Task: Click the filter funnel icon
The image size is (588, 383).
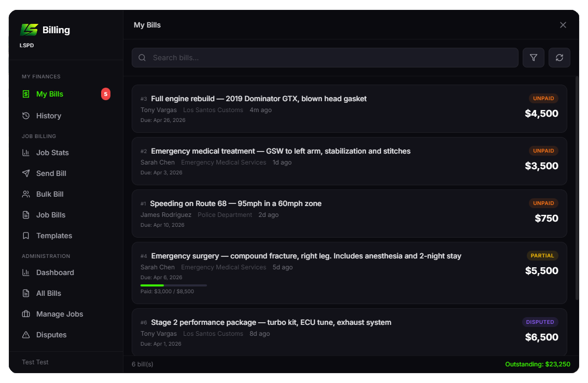Action: [534, 58]
